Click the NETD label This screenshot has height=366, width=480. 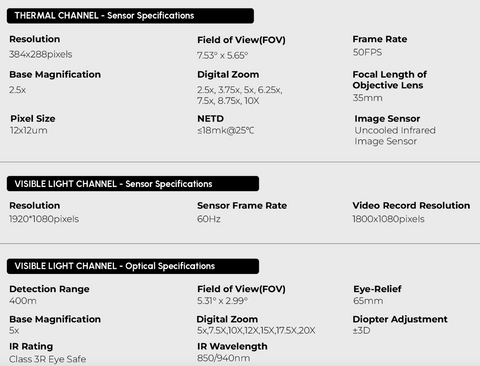click(x=210, y=119)
